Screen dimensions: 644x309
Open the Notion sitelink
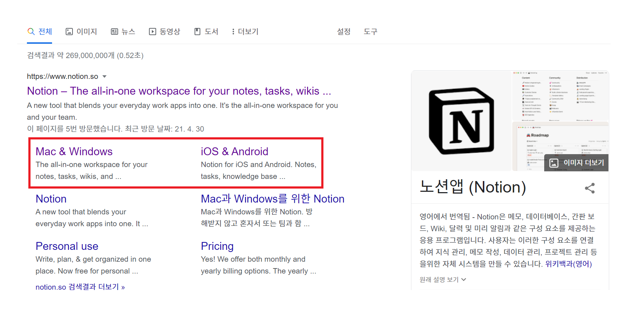[x=51, y=199]
